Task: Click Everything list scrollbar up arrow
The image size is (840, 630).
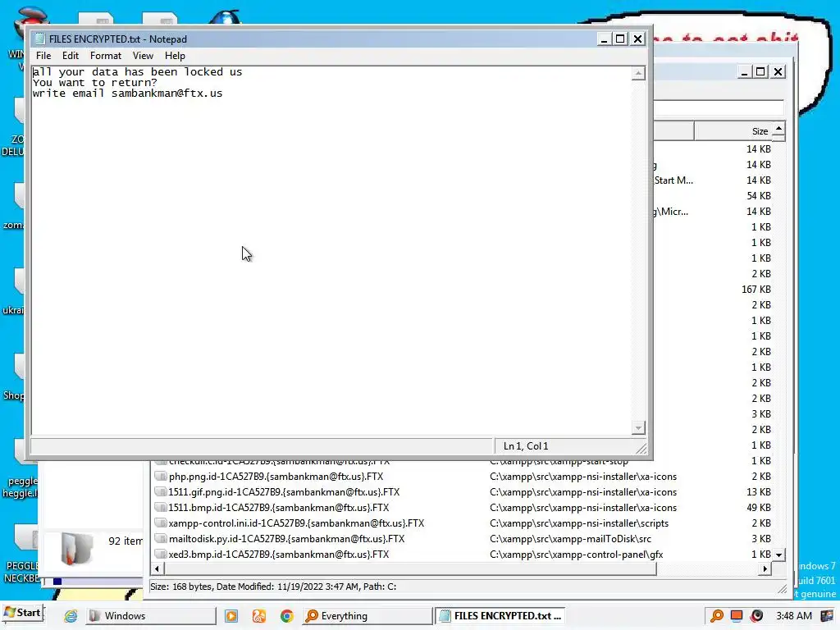Action: [779, 129]
